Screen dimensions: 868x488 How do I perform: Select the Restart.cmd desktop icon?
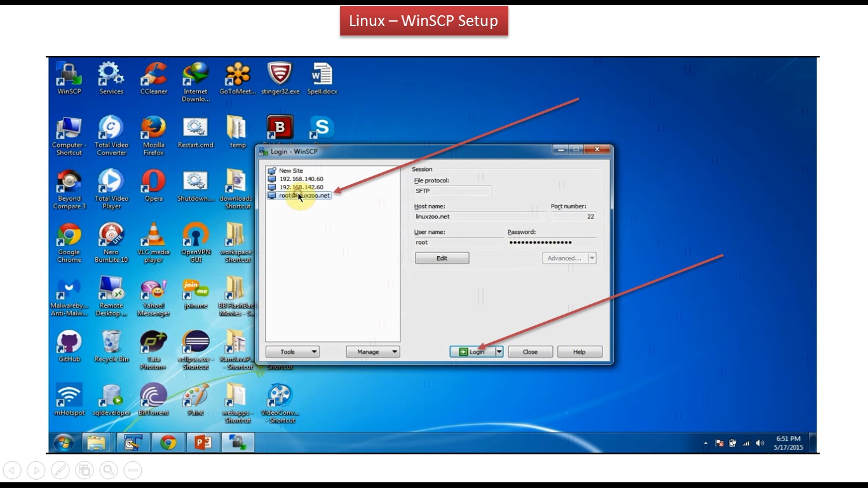point(196,132)
